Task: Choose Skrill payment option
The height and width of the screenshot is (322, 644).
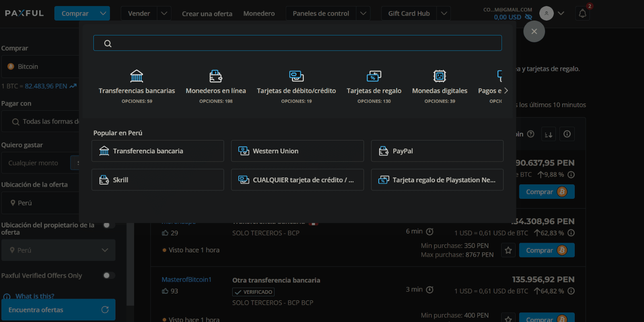Action: [158, 180]
